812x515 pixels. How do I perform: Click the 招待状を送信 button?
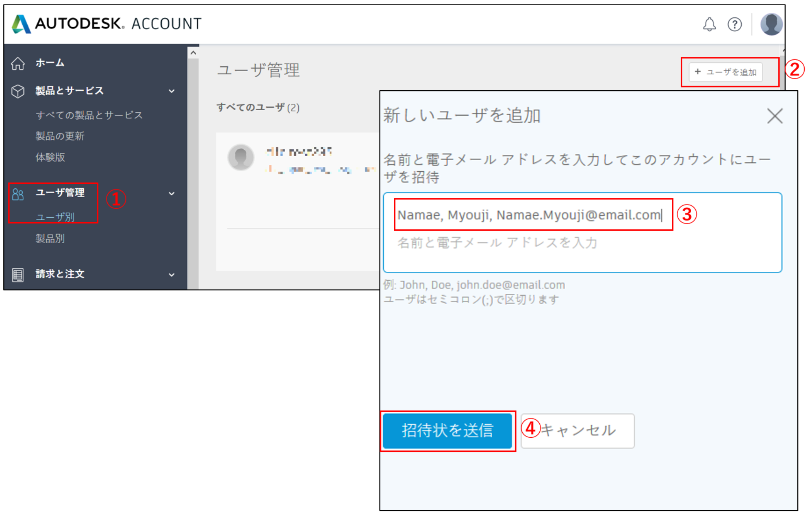[447, 430]
